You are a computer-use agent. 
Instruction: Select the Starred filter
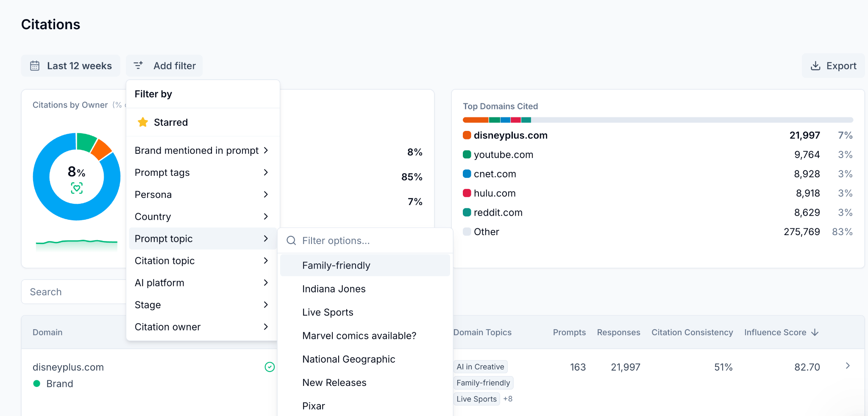pyautogui.click(x=203, y=122)
